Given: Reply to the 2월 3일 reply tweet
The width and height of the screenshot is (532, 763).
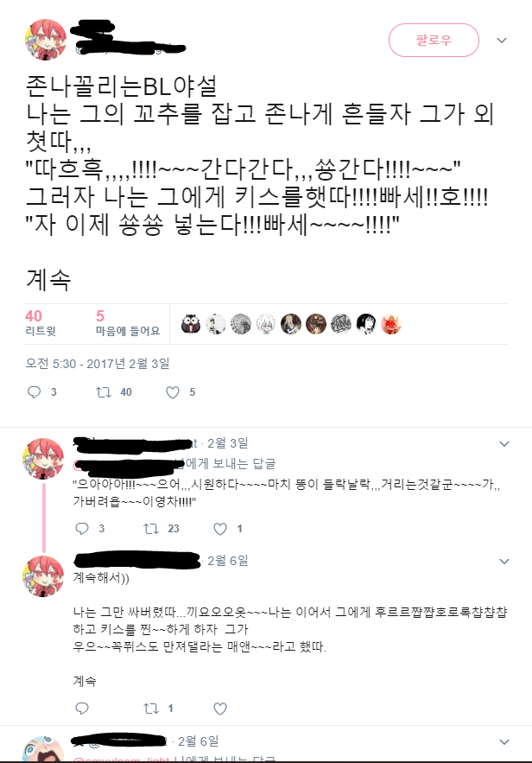Looking at the screenshot, I should (x=82, y=529).
